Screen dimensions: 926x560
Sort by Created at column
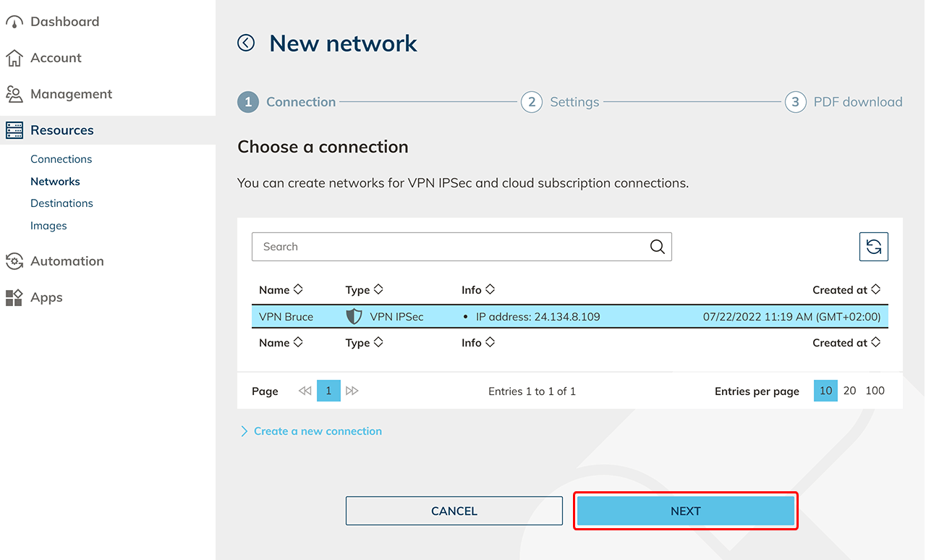click(x=846, y=290)
